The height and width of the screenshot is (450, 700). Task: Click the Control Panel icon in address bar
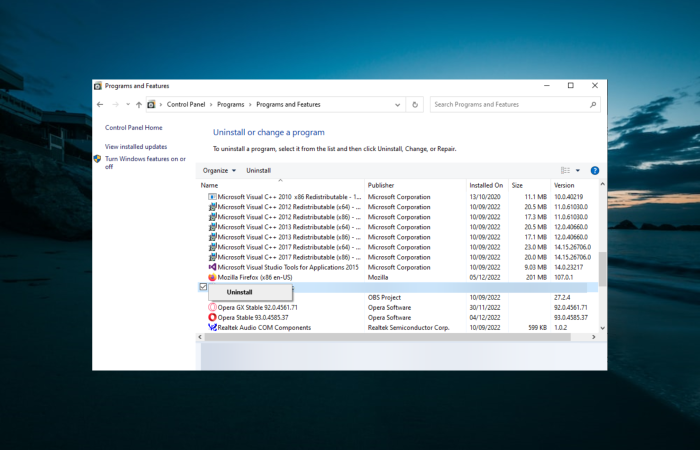tap(151, 104)
